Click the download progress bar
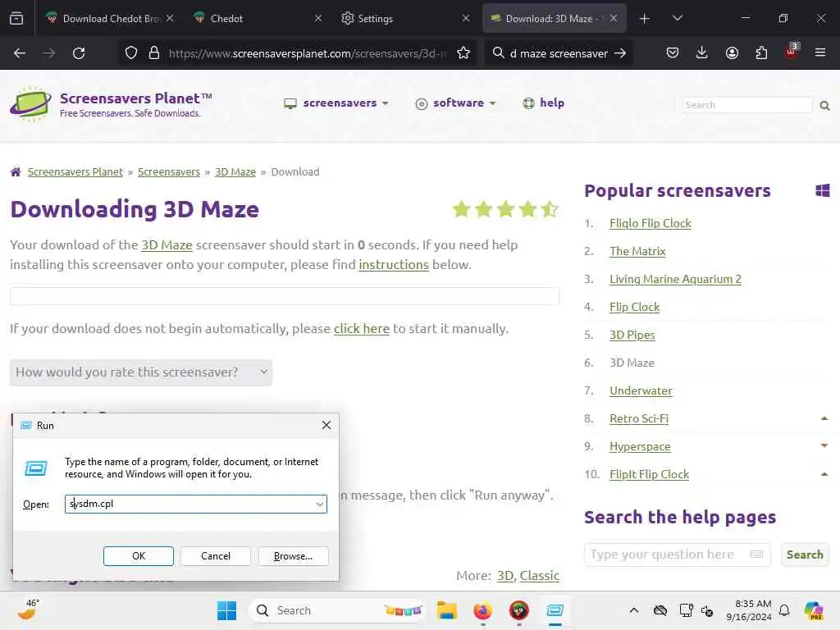 (x=285, y=295)
